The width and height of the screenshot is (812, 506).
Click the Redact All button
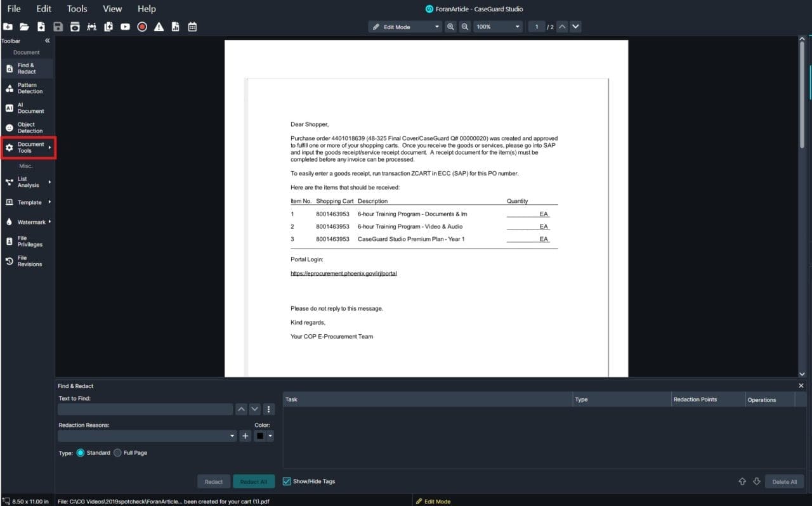coord(254,482)
